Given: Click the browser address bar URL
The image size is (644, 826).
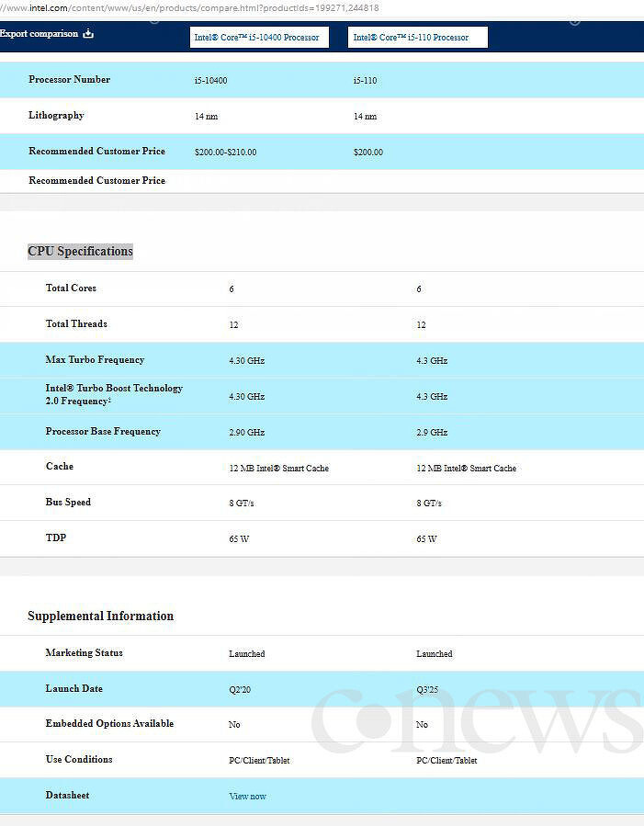Looking at the screenshot, I should [189, 8].
